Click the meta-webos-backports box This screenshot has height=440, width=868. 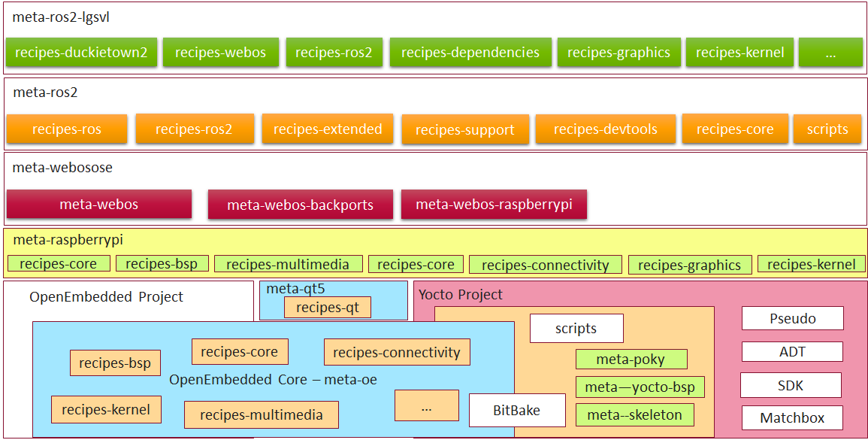click(300, 205)
